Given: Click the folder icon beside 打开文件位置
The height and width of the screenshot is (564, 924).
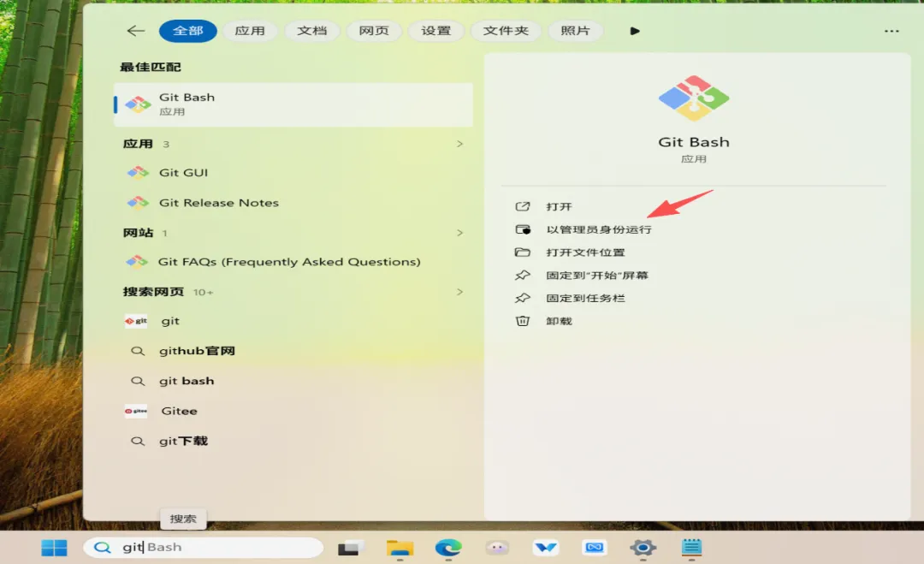Looking at the screenshot, I should (x=523, y=252).
